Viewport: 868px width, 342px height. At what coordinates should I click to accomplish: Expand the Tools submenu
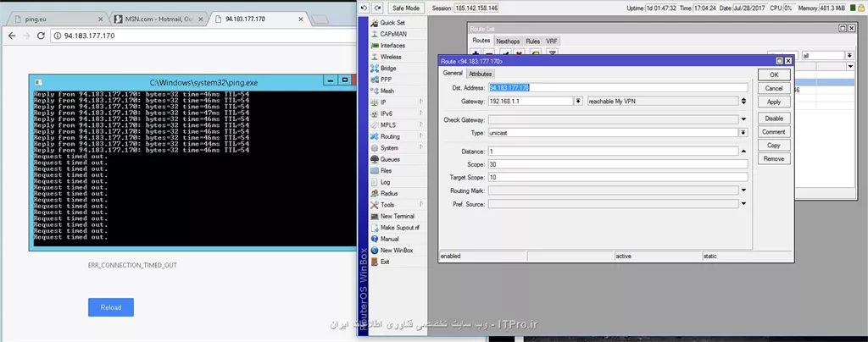point(421,204)
